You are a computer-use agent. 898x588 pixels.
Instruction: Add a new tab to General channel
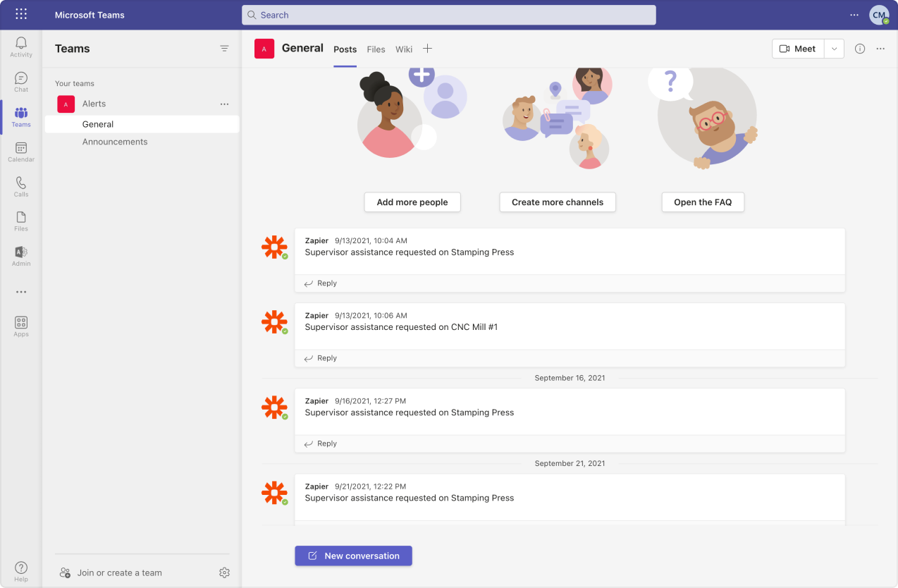427,49
